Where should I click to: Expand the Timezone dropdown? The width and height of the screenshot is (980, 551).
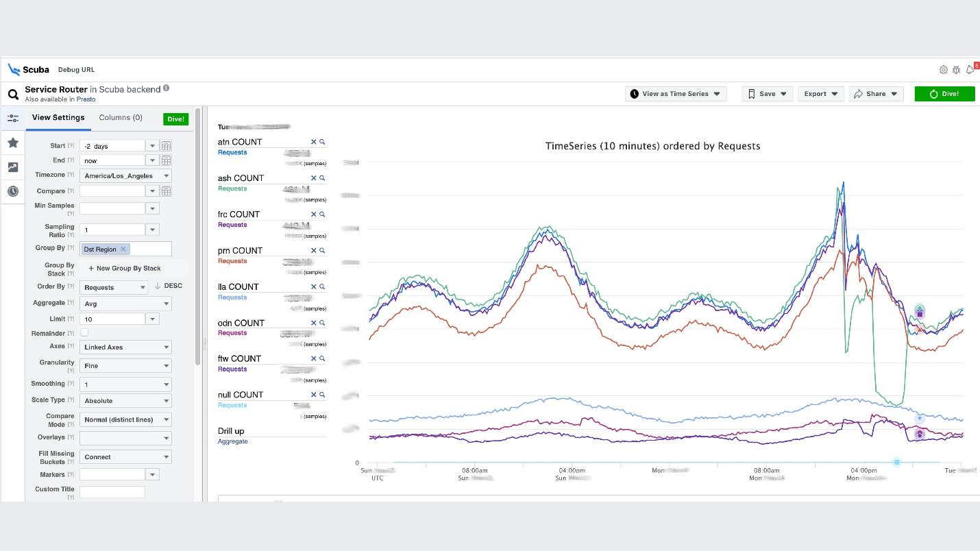click(166, 176)
